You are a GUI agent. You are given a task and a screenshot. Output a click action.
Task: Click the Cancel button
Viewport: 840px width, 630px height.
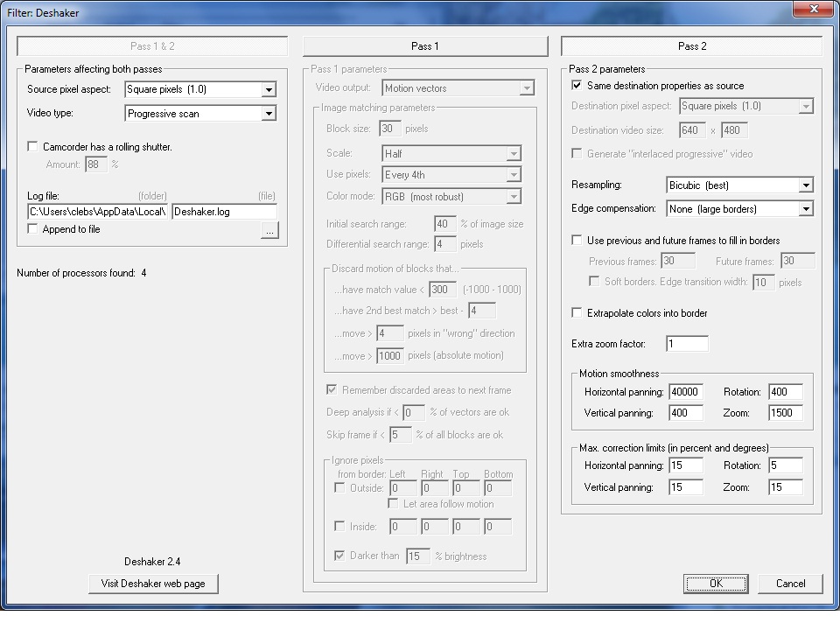click(x=790, y=584)
